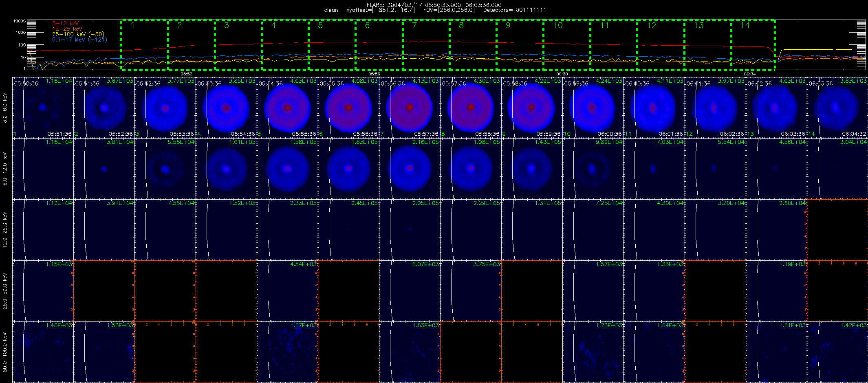Click the Detectors= 001111111 header text

[514, 10]
